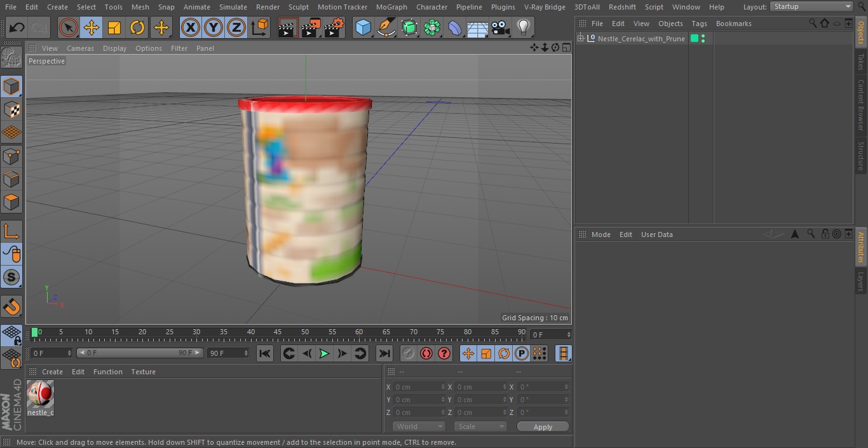Toggle the object's visibility dots

(x=703, y=39)
